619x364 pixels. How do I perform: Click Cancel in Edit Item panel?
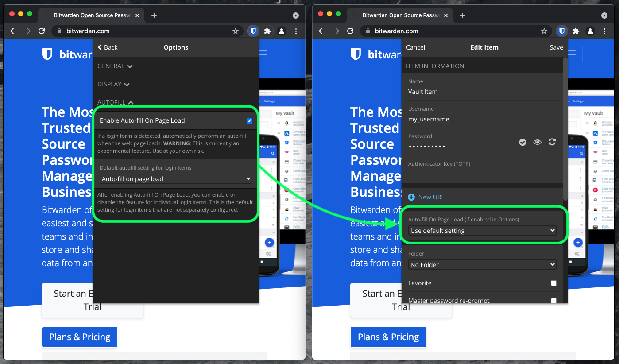[415, 47]
